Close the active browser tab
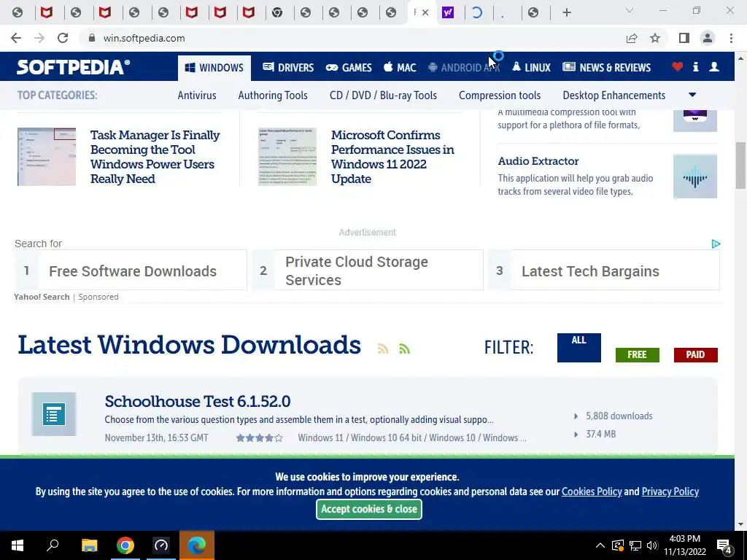747x560 pixels. click(x=425, y=12)
